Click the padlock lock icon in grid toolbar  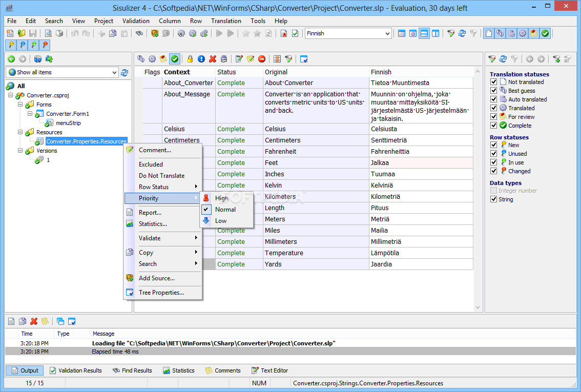(190, 59)
